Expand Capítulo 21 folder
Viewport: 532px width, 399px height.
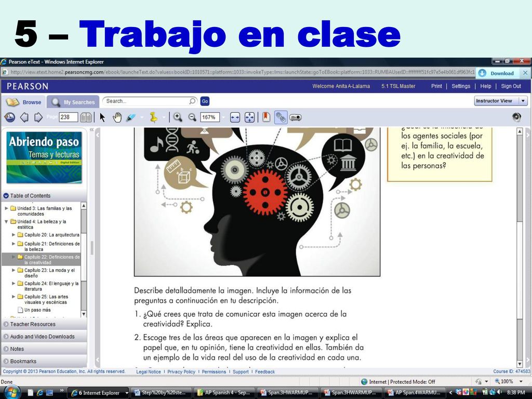point(14,244)
